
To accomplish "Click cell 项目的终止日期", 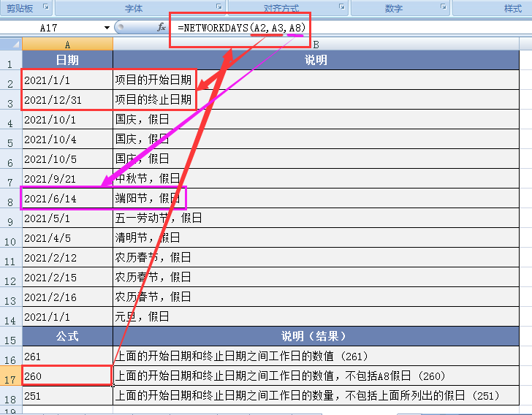I will [x=316, y=100].
